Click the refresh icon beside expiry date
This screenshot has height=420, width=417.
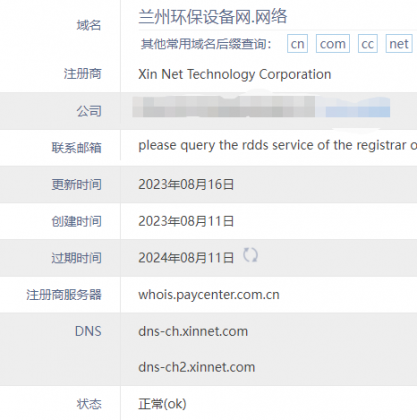point(250,255)
